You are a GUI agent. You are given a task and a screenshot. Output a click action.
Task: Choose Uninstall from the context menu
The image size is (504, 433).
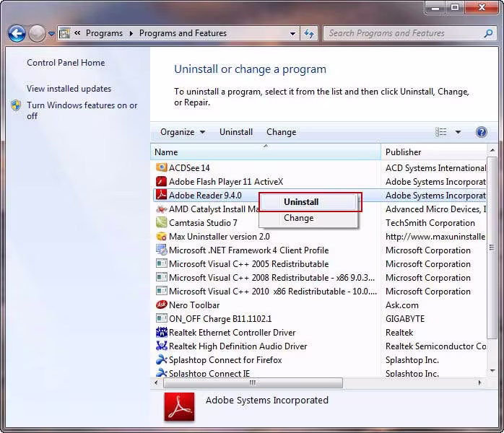tap(309, 202)
